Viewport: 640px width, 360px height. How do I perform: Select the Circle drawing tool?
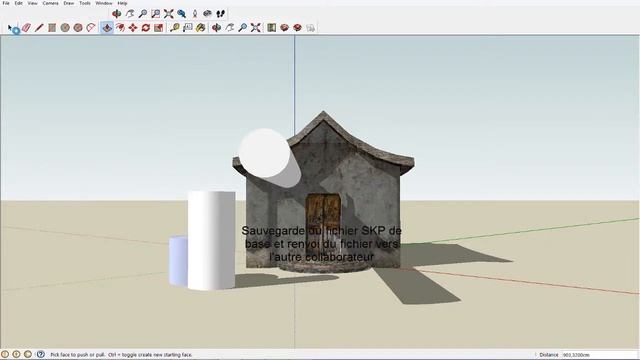click(x=65, y=28)
